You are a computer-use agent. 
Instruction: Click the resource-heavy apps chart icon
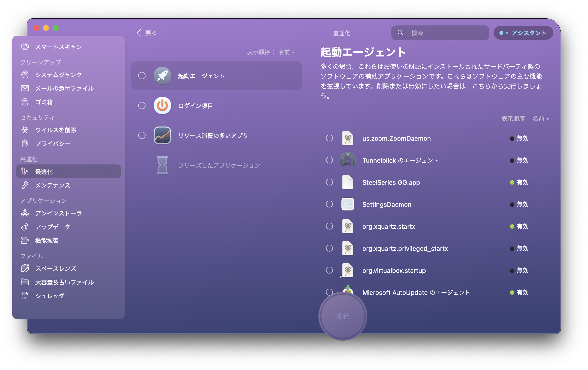pos(162,135)
